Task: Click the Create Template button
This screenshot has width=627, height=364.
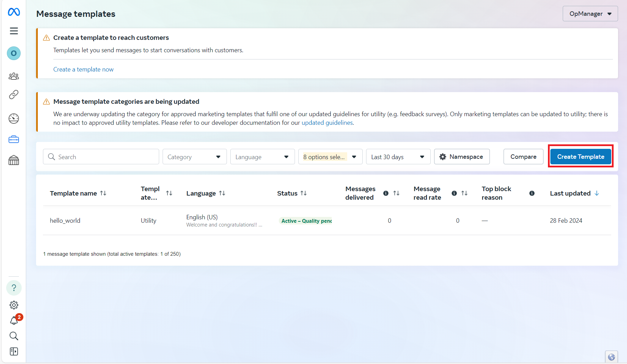Action: click(x=580, y=157)
